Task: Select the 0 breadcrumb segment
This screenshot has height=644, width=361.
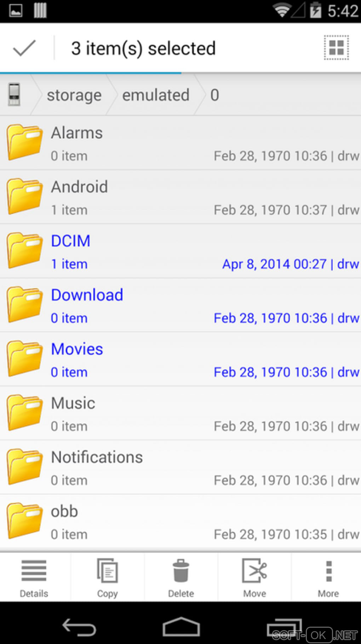Action: tap(214, 95)
